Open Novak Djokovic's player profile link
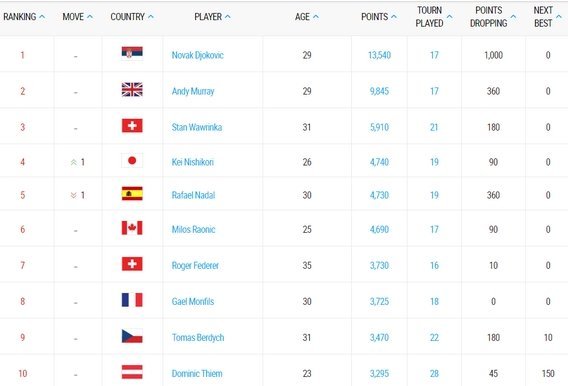 click(197, 55)
